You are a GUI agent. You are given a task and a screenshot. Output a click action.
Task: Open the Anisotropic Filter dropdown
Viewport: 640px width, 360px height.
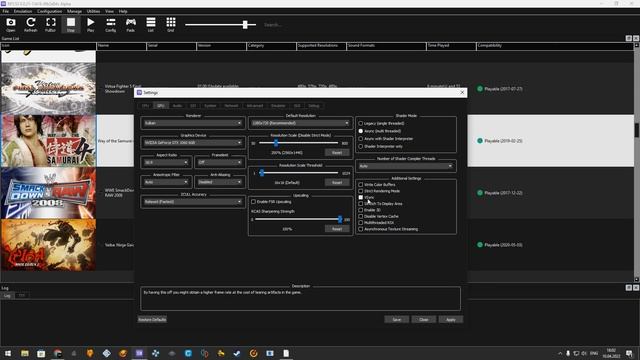166,182
